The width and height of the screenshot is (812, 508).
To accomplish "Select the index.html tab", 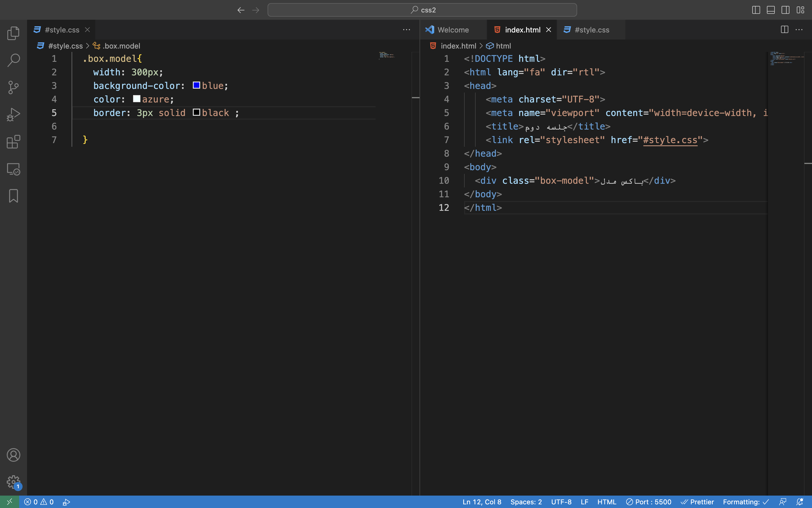I will click(x=522, y=30).
